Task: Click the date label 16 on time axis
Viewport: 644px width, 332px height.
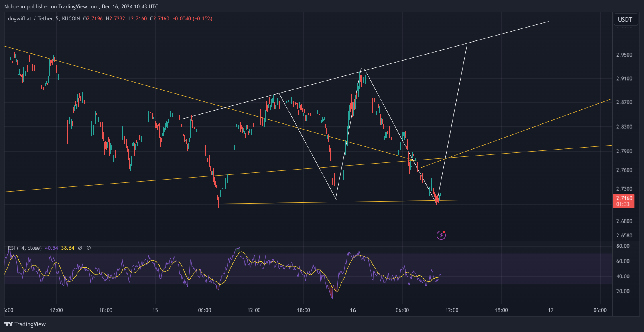Action: pos(353,310)
